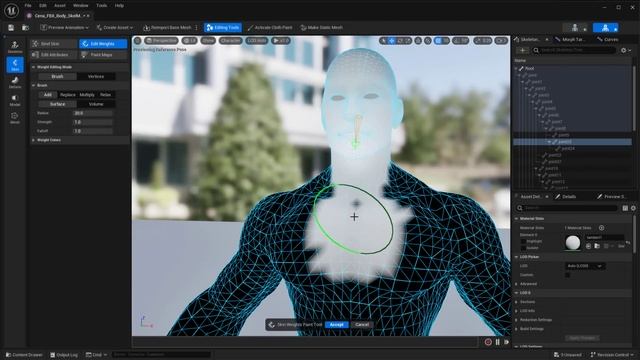Screen dimensions: 640x360
Task: Choose the select mode cursor in viewport toolbar
Action: (x=383, y=41)
